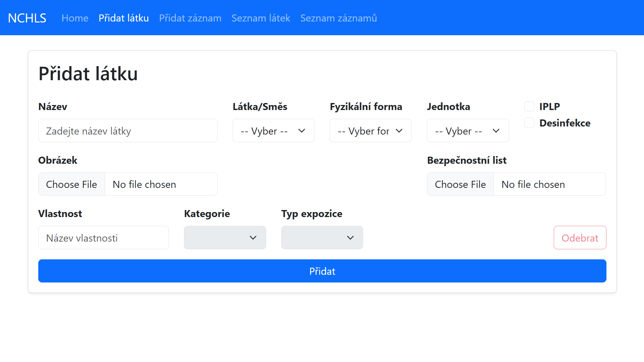Viewport: 644px width, 362px height.
Task: Choose a file for Obrázek
Action: (x=71, y=184)
